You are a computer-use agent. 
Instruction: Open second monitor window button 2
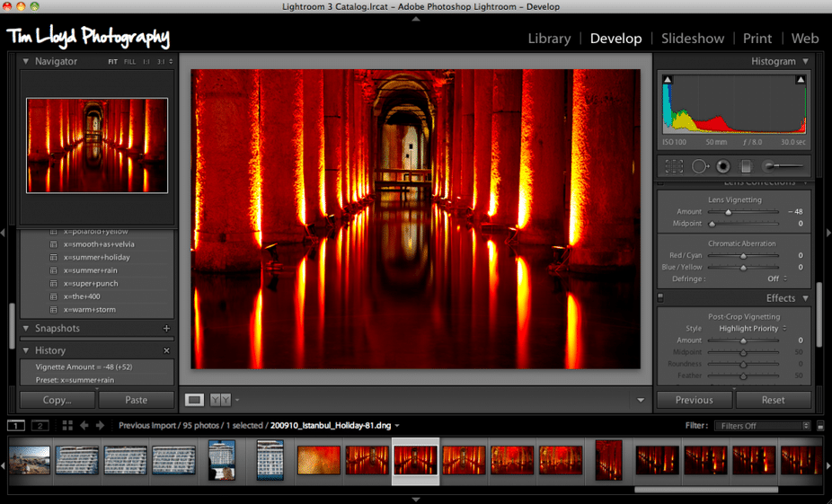(40, 426)
